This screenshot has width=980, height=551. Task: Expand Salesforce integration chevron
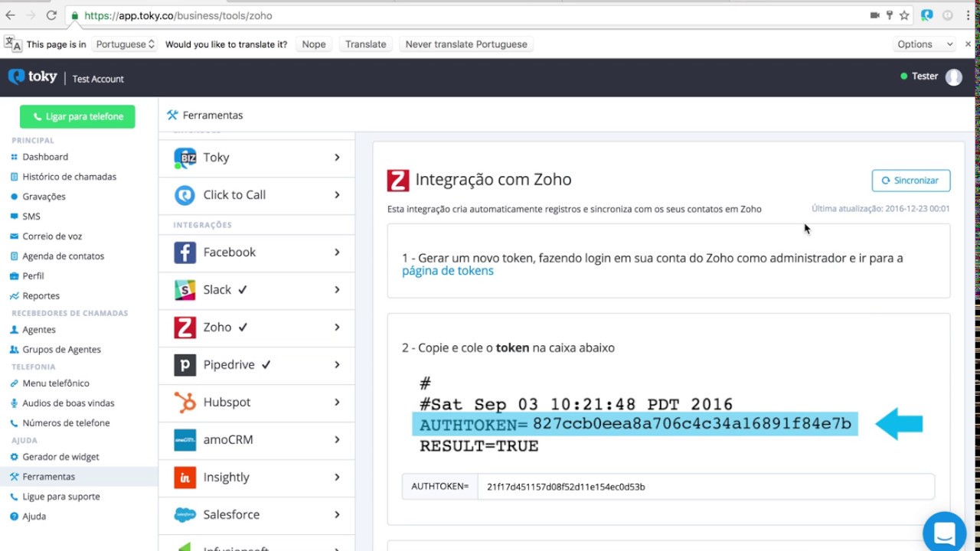[337, 515]
